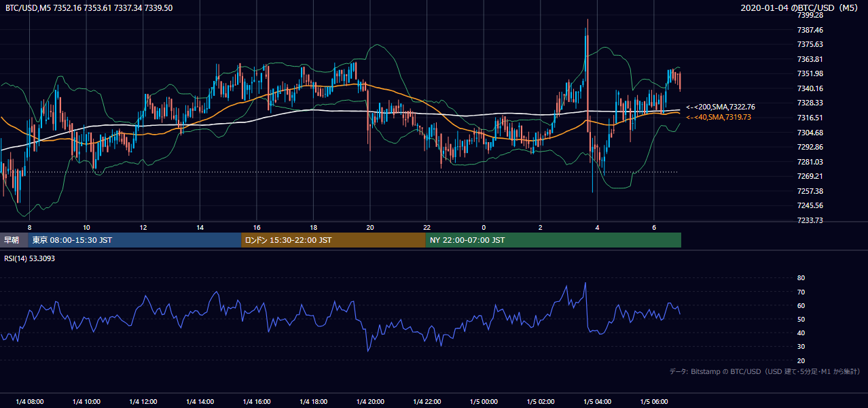Click price axis label 7340.16
This screenshot has width=868, height=408.
coord(810,88)
